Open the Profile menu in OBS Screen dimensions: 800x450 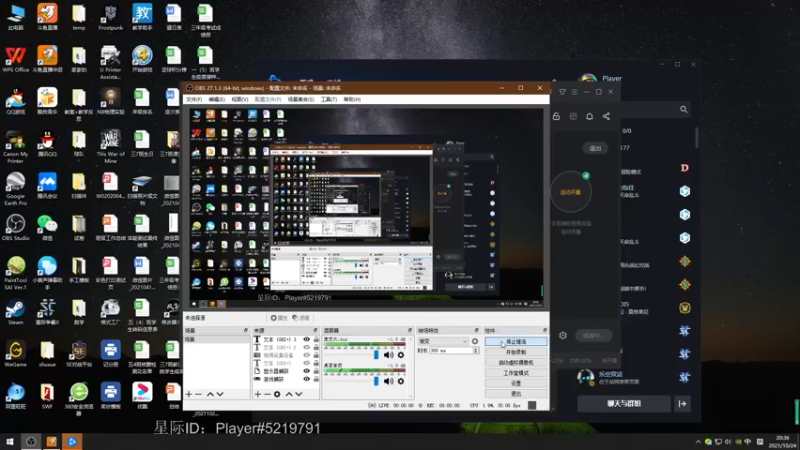(x=268, y=99)
